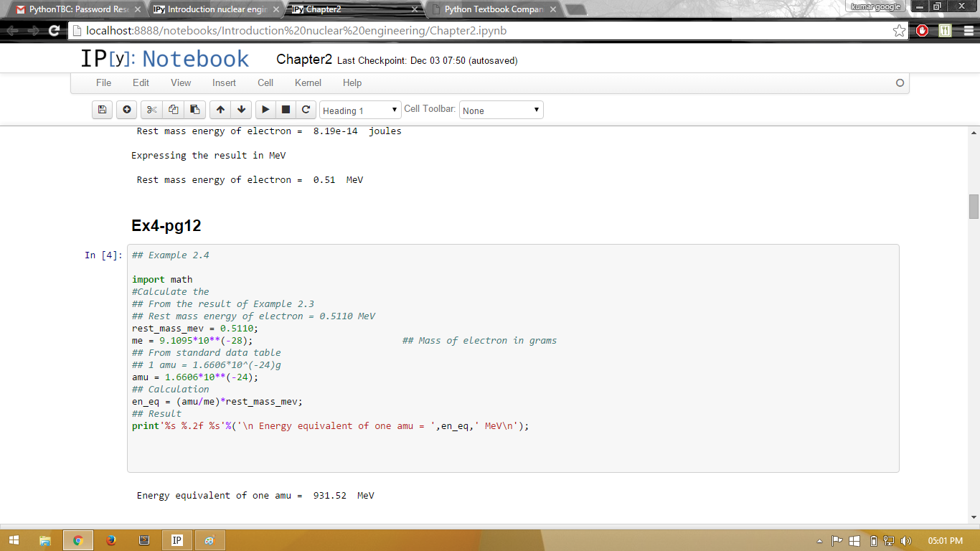Cut the selected cell with scissors icon
This screenshot has width=980, height=551.
[151, 110]
